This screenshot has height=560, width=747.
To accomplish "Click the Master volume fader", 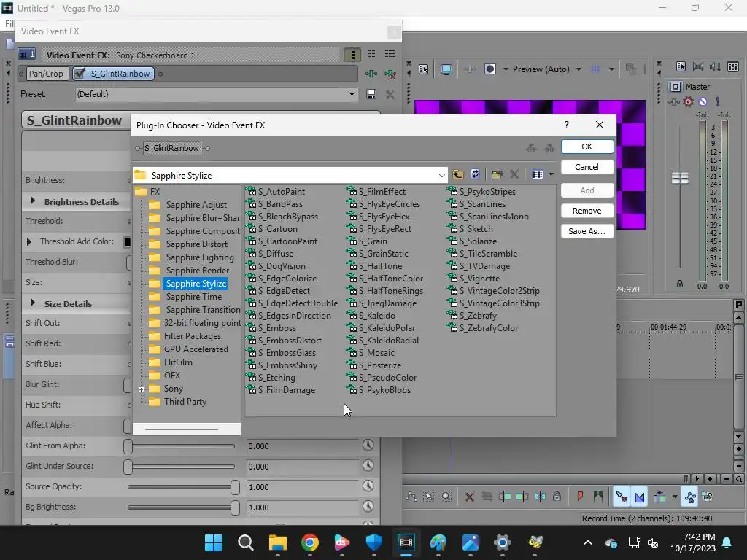I will point(680,179).
